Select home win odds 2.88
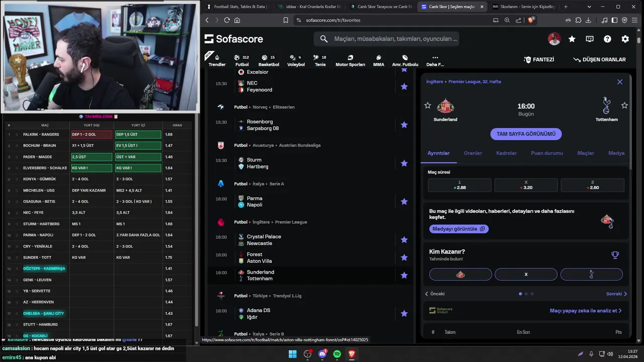 (459, 185)
